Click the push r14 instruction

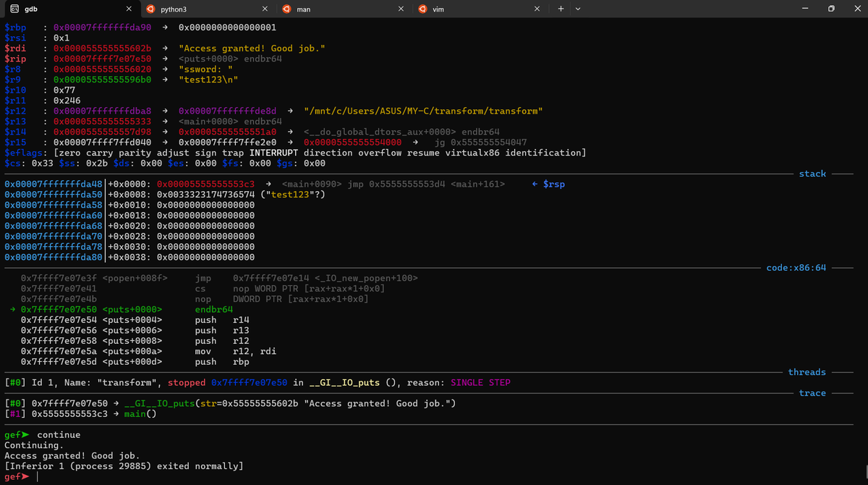coord(223,319)
